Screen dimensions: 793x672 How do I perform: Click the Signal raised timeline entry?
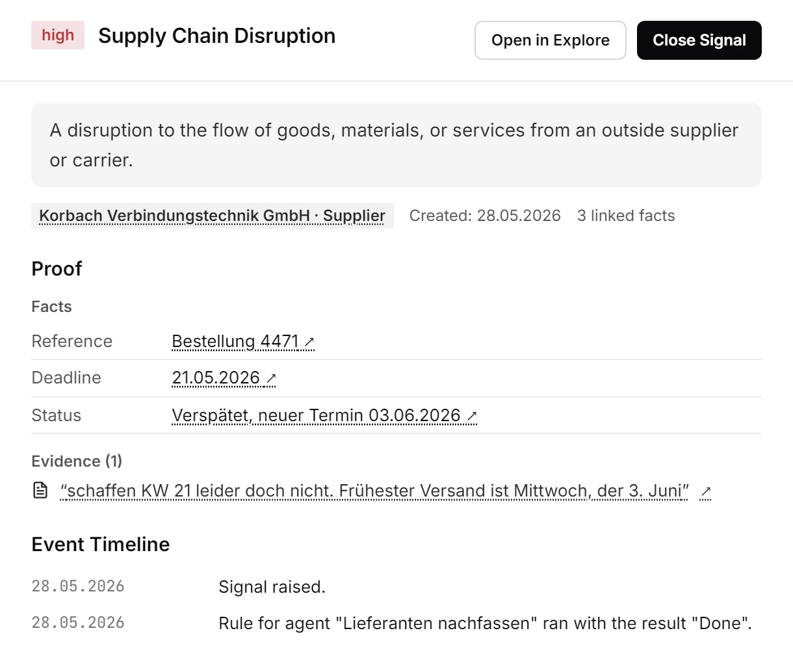click(x=272, y=587)
